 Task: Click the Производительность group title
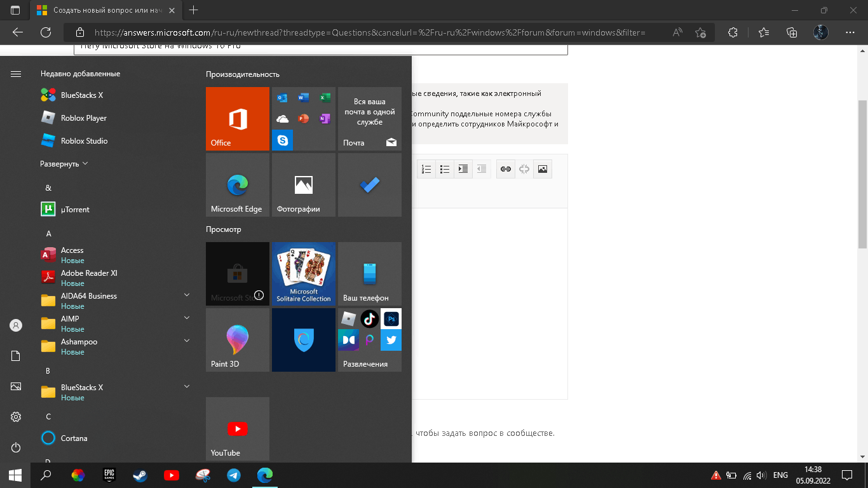[x=243, y=74]
